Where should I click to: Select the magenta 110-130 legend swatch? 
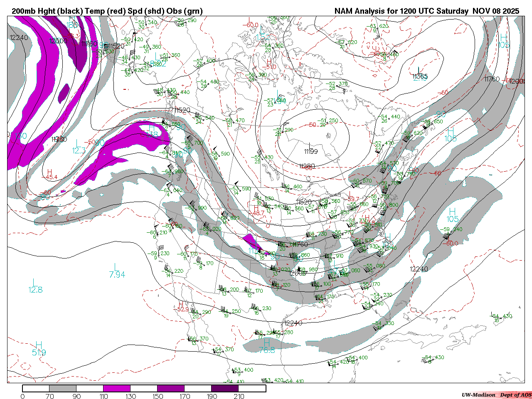pyautogui.click(x=117, y=388)
